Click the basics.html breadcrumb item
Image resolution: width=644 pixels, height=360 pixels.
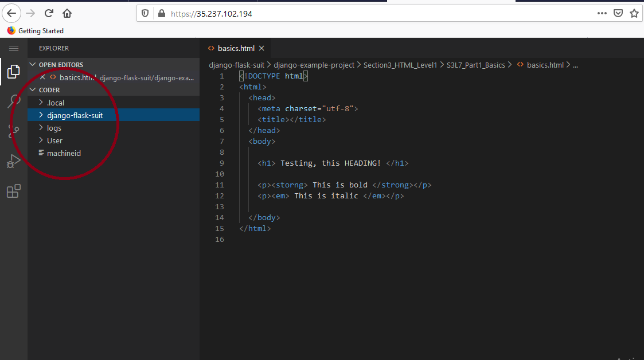click(545, 65)
